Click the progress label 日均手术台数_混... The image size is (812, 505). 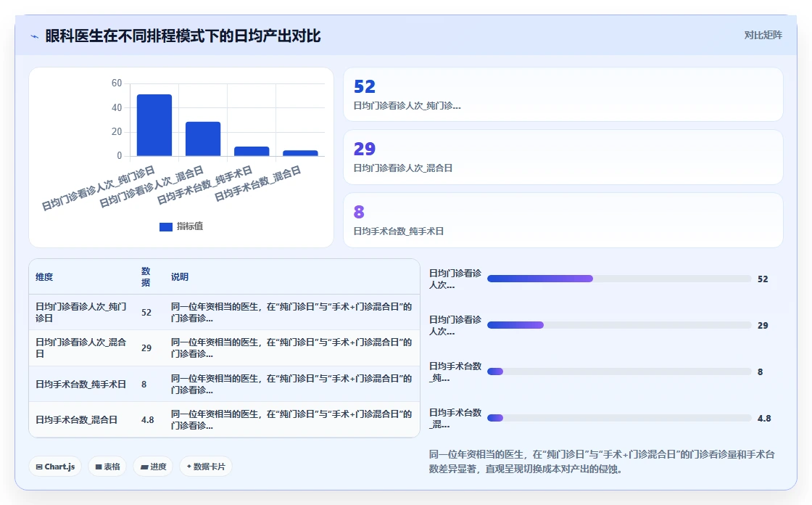point(455,419)
